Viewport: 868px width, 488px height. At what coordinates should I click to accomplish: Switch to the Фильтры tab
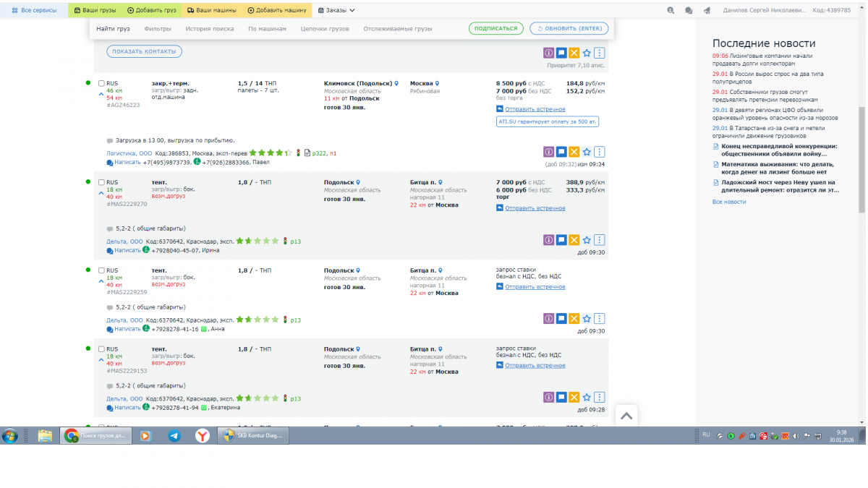point(158,29)
